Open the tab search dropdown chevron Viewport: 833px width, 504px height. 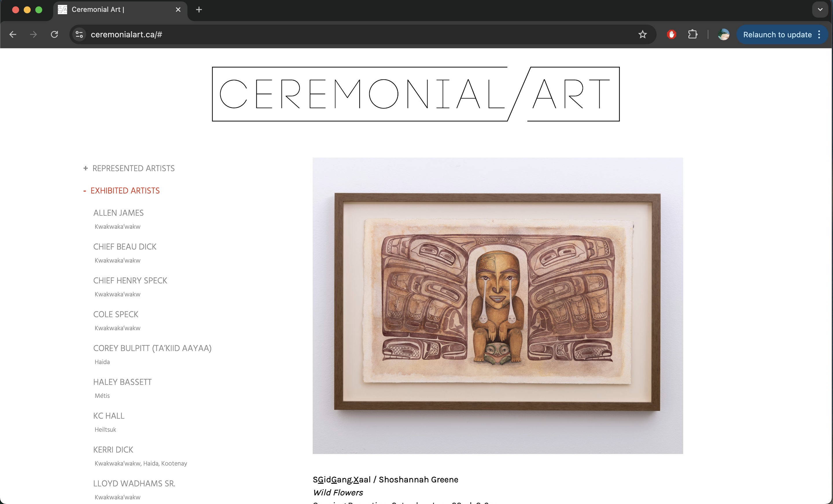(x=820, y=10)
